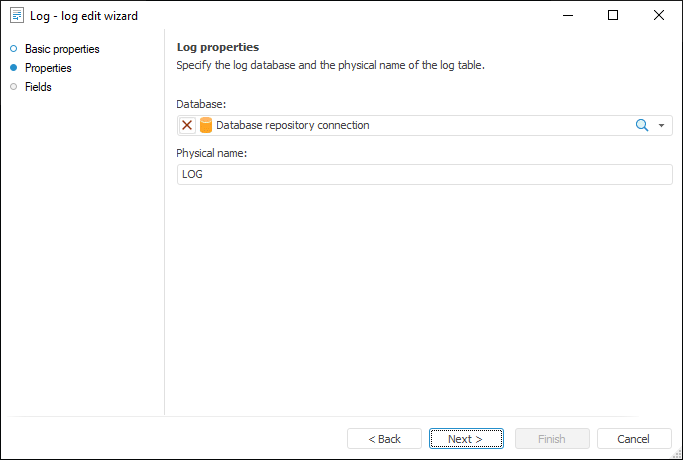Screen dimensions: 683x460
Task: Click the Fields step bullet
Action: pyautogui.click(x=13, y=87)
